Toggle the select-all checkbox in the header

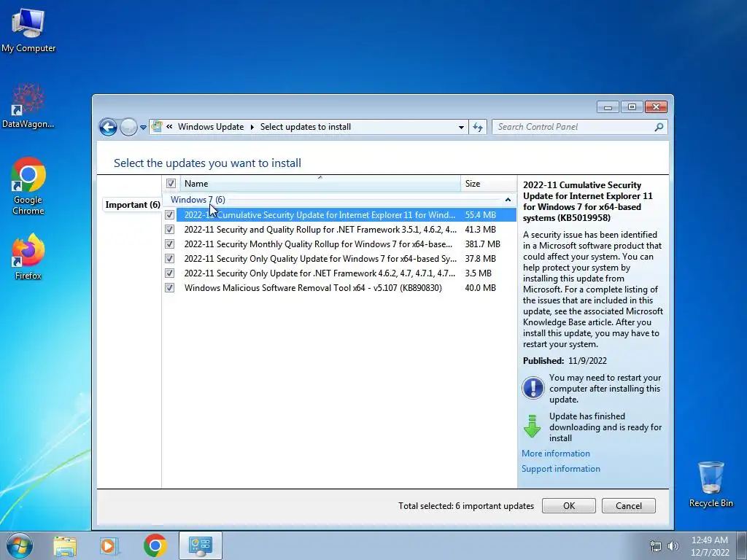171,183
